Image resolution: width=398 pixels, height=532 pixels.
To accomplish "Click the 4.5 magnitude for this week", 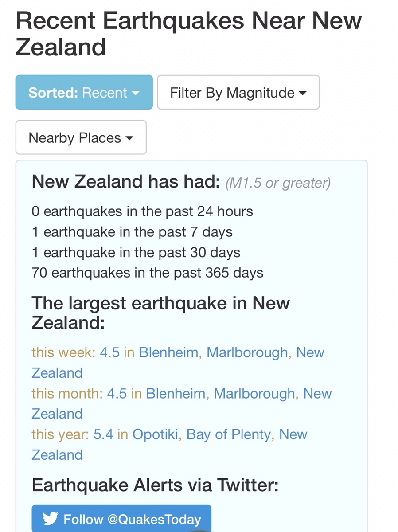I will (109, 353).
